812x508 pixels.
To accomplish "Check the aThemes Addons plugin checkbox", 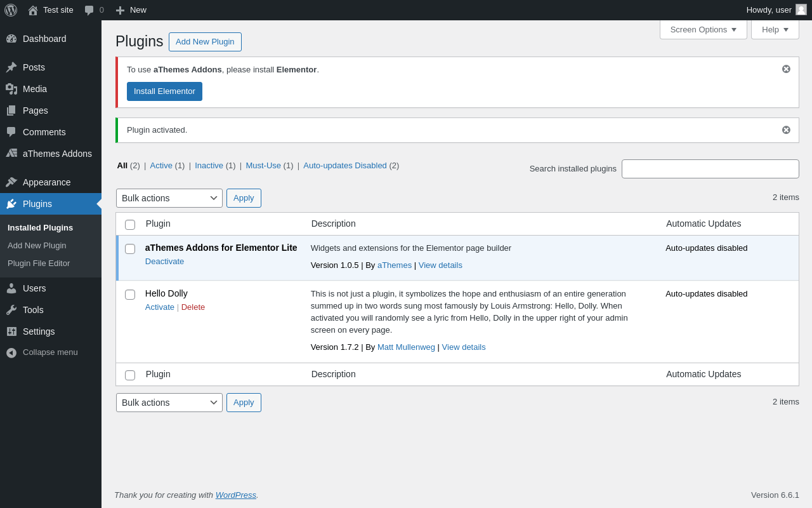I will pyautogui.click(x=130, y=249).
